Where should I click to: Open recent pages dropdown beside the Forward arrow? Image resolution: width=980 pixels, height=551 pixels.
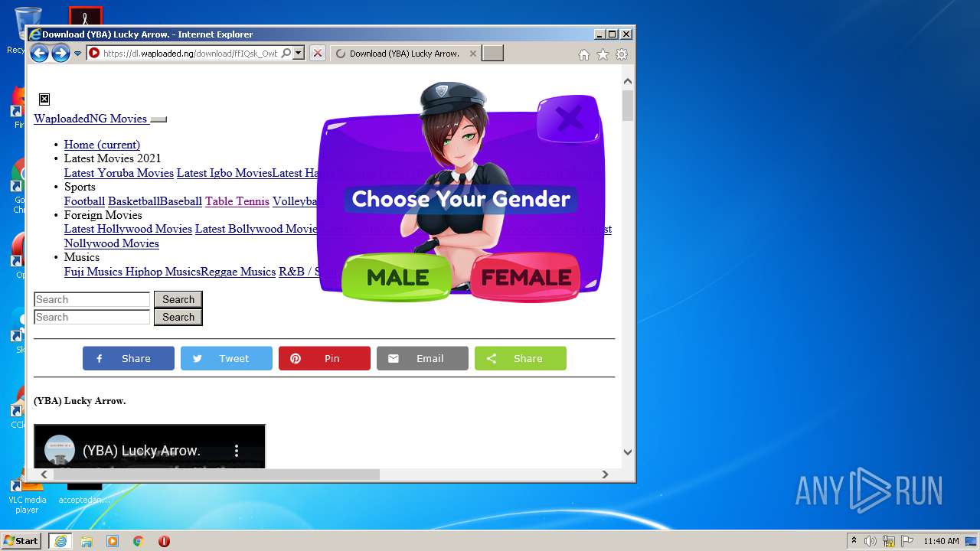77,54
